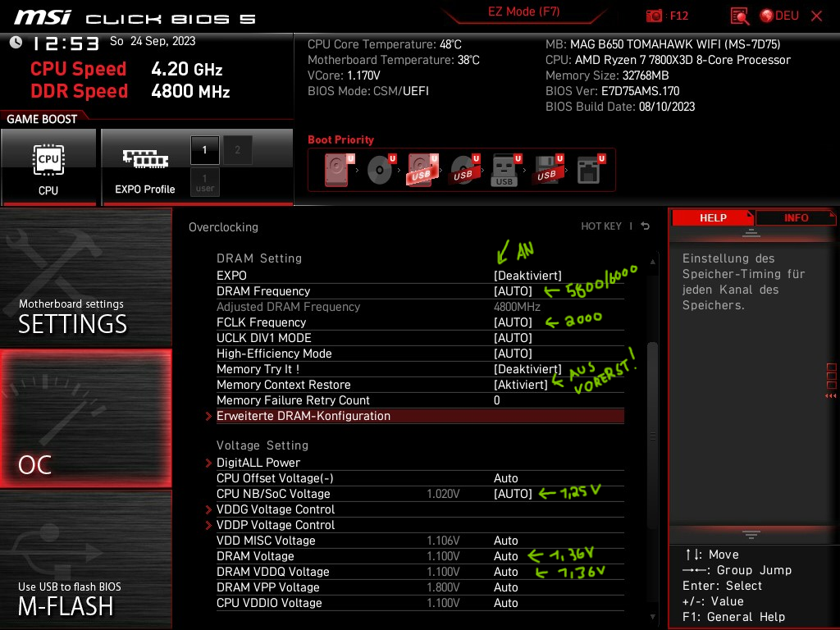840x630 pixels.
Task: Edit the VDD MISC Voltage Auto value
Action: [x=505, y=541]
